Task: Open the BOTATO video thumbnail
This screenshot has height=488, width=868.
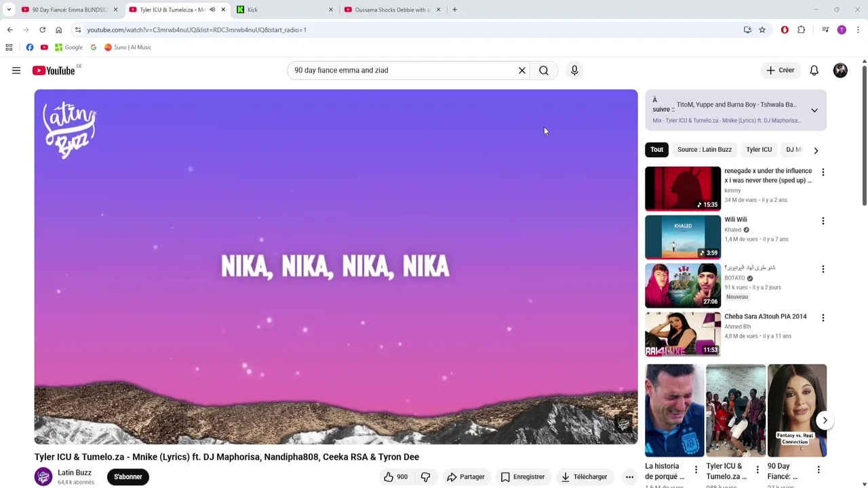Action: [x=683, y=285]
